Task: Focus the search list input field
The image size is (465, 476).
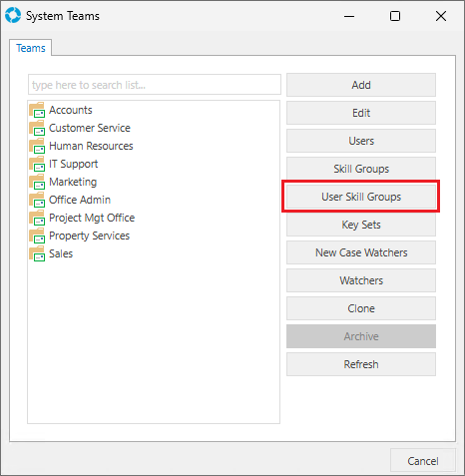Action: [x=155, y=85]
